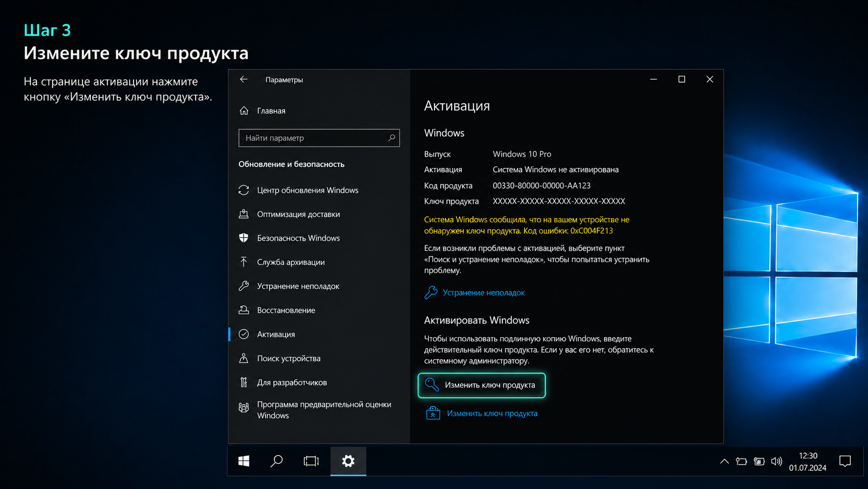Image resolution: width=868 pixels, height=489 pixels.
Task: Open Безопасность Windows section
Action: [x=299, y=238]
